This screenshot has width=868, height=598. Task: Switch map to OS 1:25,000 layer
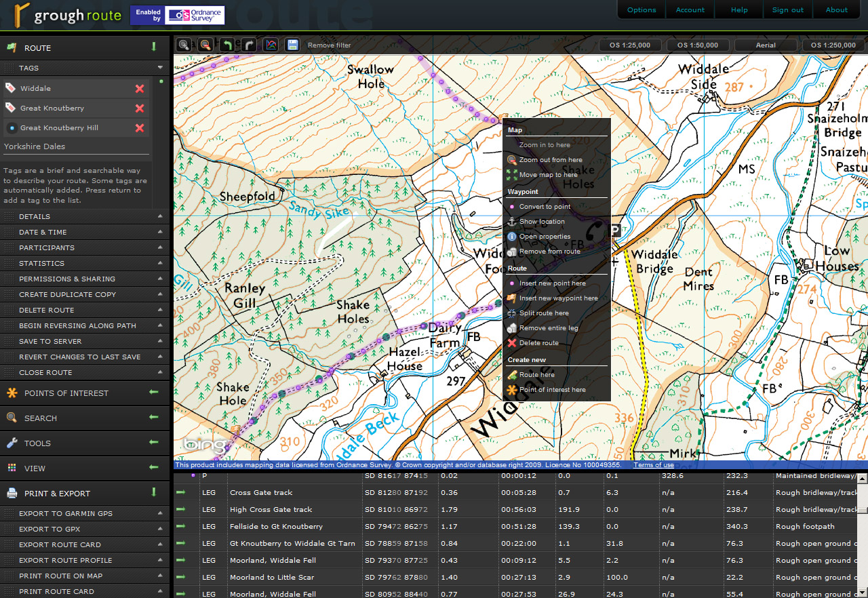630,45
